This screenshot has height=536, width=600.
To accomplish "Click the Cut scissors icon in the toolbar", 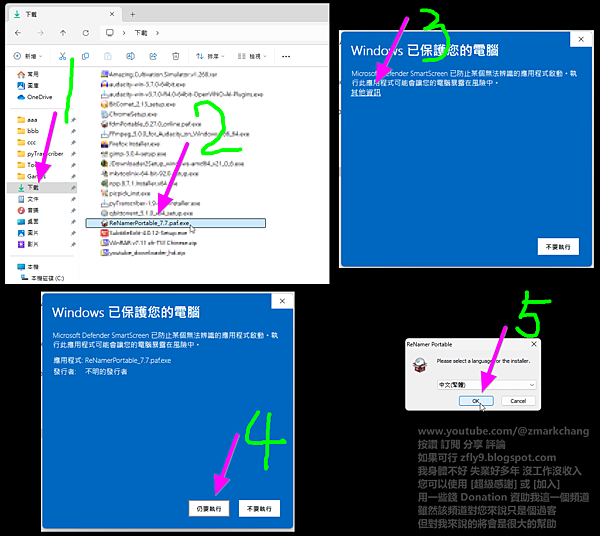I will (x=62, y=56).
